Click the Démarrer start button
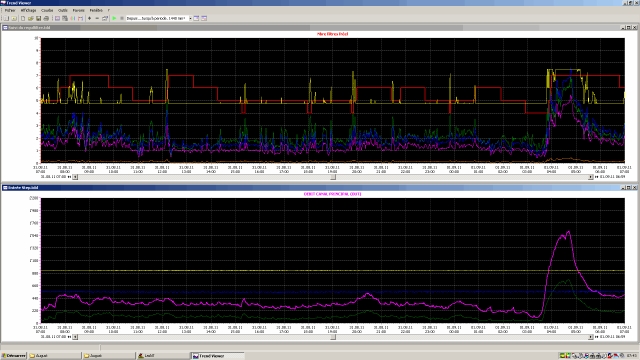This screenshot has height=360, width=640. pos(14,356)
